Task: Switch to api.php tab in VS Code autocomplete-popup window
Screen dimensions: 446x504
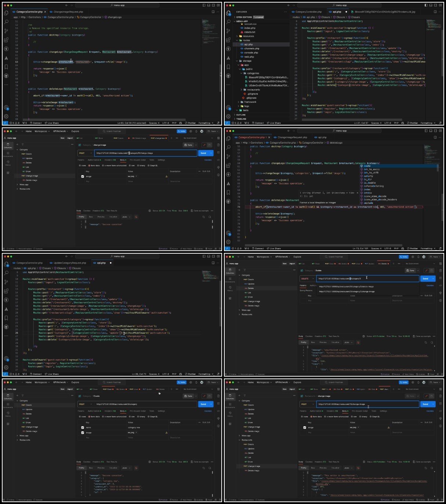Action: coord(322,137)
